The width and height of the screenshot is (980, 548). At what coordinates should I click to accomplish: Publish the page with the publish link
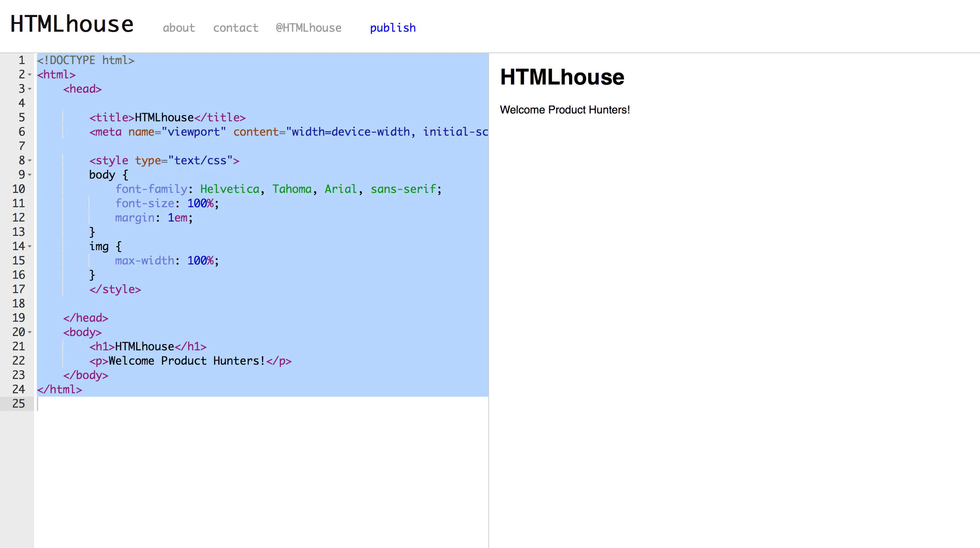click(392, 28)
